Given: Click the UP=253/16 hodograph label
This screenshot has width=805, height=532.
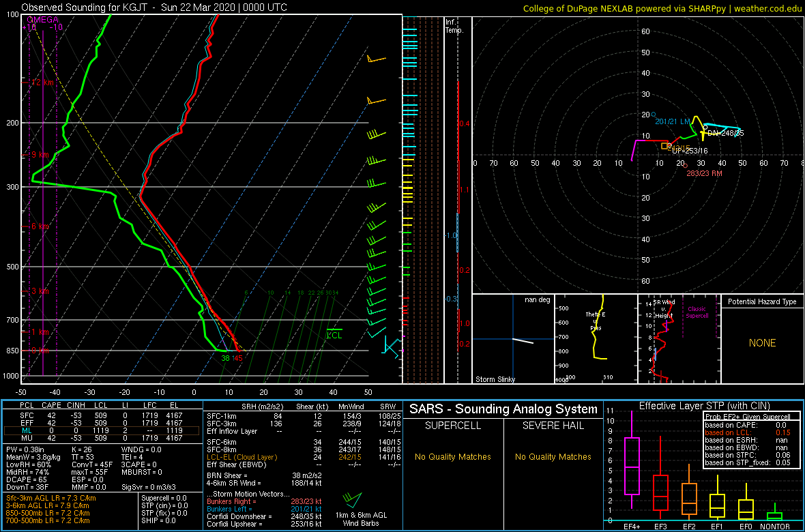Looking at the screenshot, I should 690,151.
